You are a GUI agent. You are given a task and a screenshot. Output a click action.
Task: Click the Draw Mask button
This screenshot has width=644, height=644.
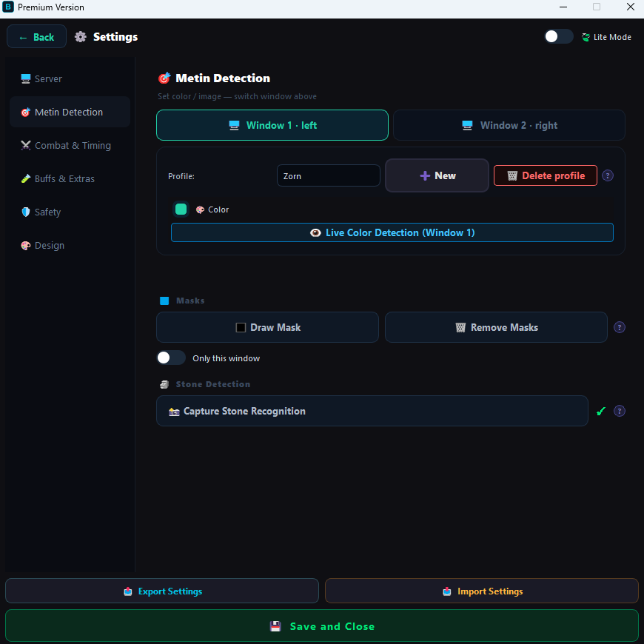[267, 327]
